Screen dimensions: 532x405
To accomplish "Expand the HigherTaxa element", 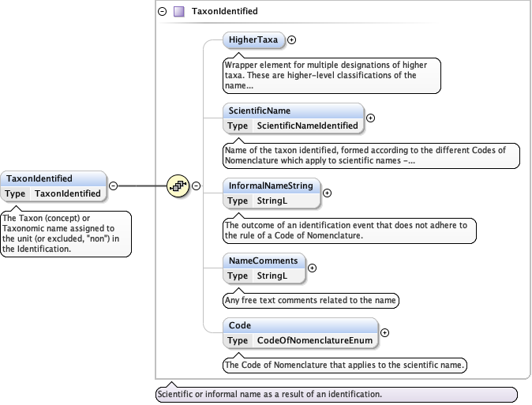I will tap(291, 39).
